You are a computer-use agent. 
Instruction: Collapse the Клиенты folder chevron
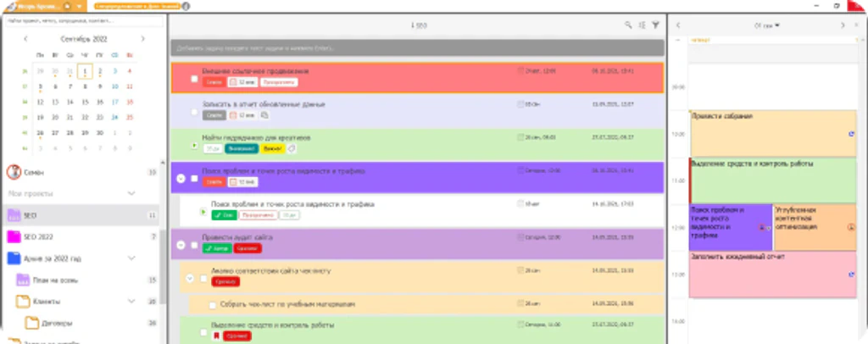pyautogui.click(x=131, y=302)
